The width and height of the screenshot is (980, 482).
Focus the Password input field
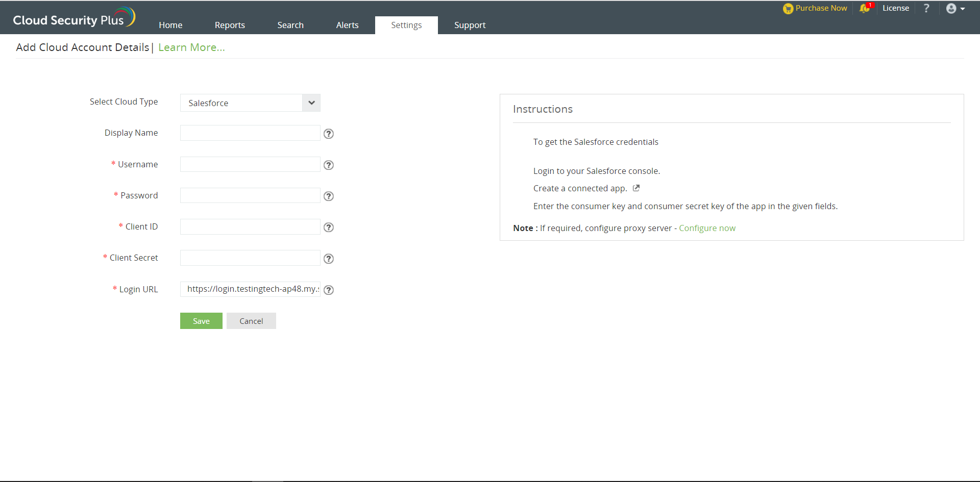click(250, 195)
